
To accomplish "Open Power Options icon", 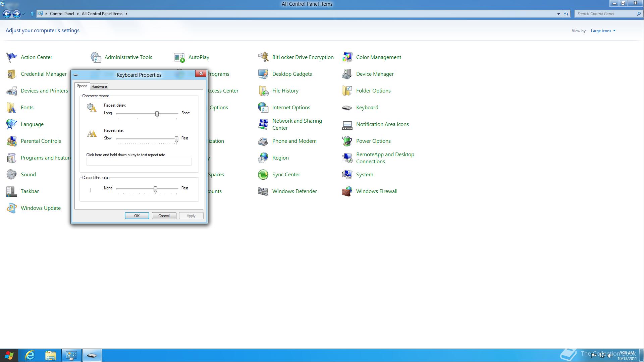I will click(x=347, y=141).
